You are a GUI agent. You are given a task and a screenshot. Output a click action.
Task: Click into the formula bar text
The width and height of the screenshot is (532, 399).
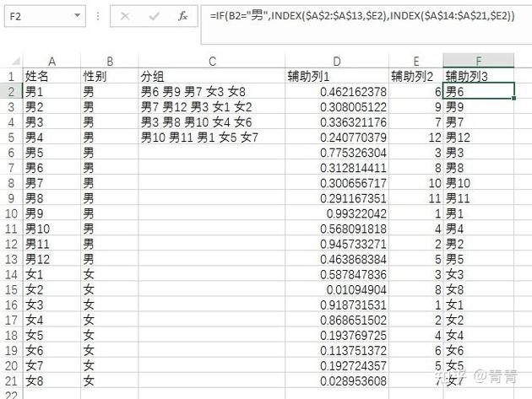pyautogui.click(x=361, y=16)
